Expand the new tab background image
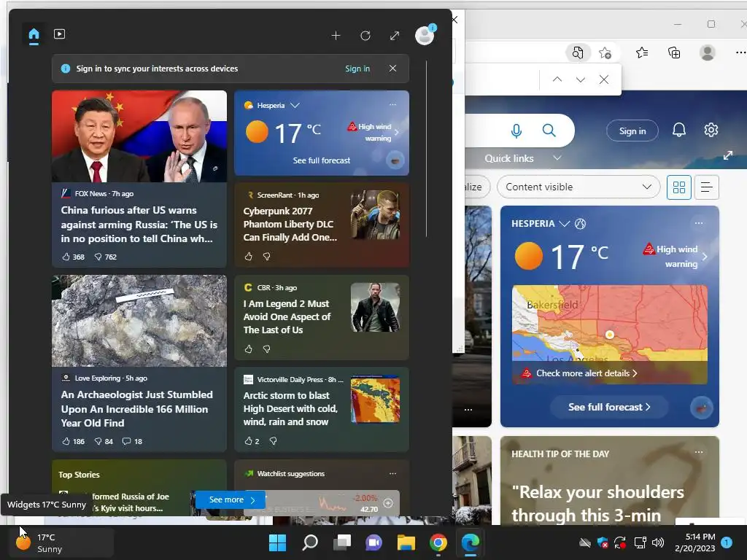Image resolution: width=747 pixels, height=560 pixels. 727,155
